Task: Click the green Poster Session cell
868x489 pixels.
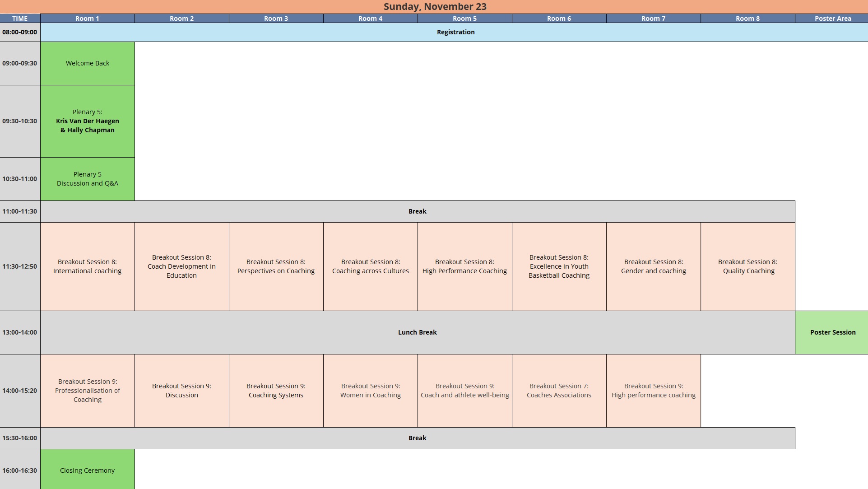Action: 832,332
